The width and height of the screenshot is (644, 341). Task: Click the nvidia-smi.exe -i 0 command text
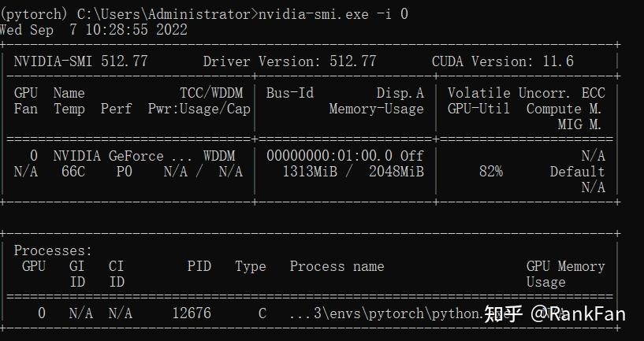tap(333, 14)
